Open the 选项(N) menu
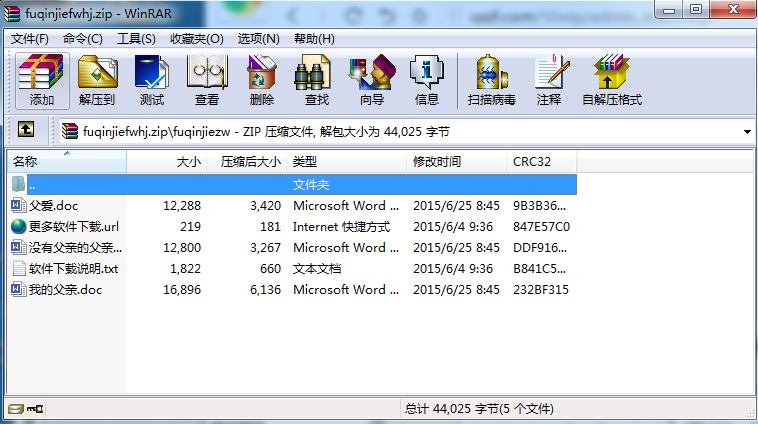 (x=259, y=39)
